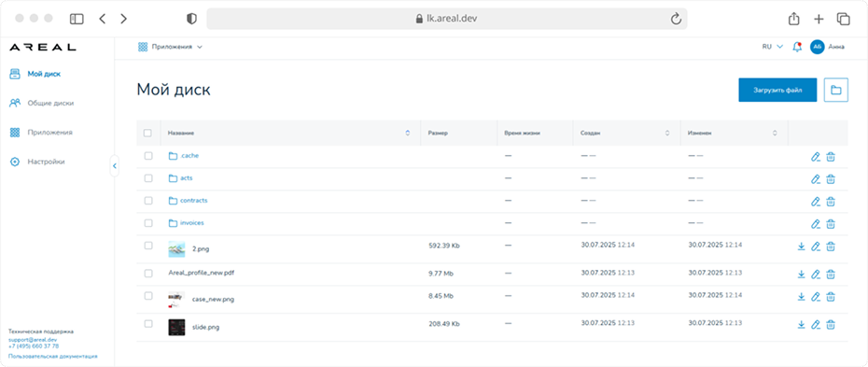Delete slide.png with trash icon
Screen dimensions: 868x367
(x=831, y=324)
